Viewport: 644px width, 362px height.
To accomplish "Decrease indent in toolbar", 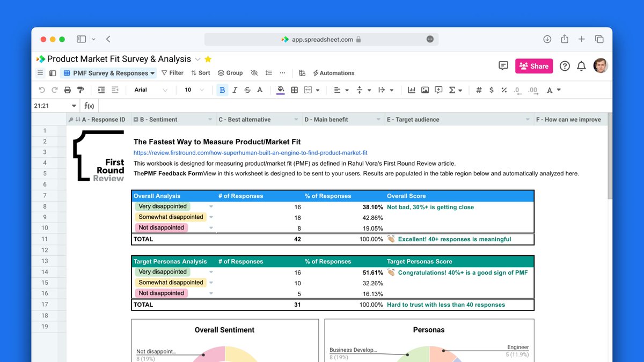I will pos(115,90).
